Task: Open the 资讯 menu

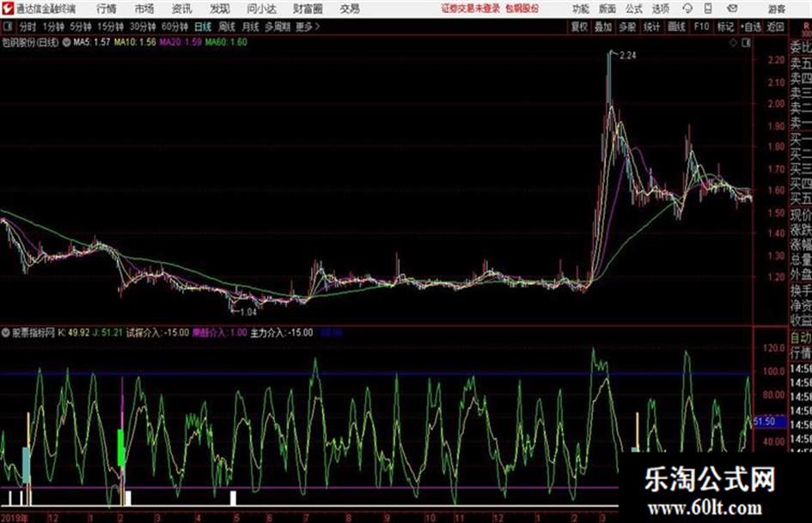Action: [182, 9]
